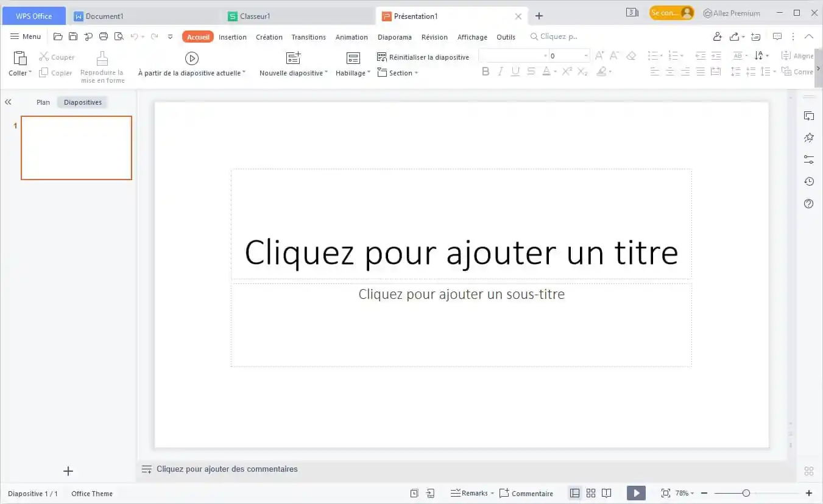Viewport: 823px width, 504px height.
Task: Collapse the ribbon with the up chevron
Action: tap(809, 37)
